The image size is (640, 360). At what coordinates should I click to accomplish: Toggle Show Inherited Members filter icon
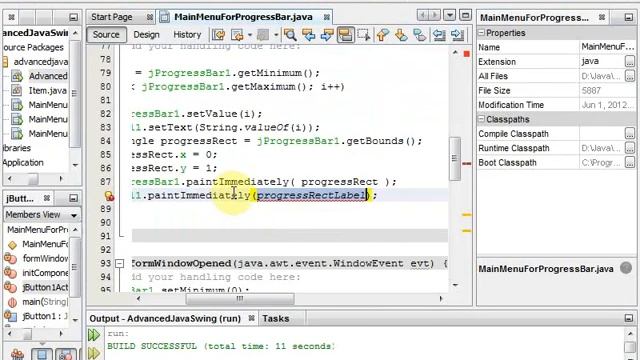(x=17, y=355)
